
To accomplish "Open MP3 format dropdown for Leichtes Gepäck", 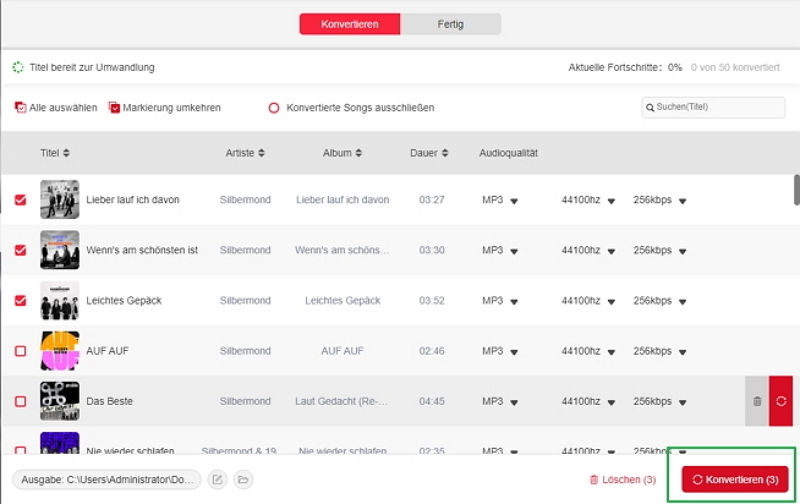I will [x=514, y=301].
